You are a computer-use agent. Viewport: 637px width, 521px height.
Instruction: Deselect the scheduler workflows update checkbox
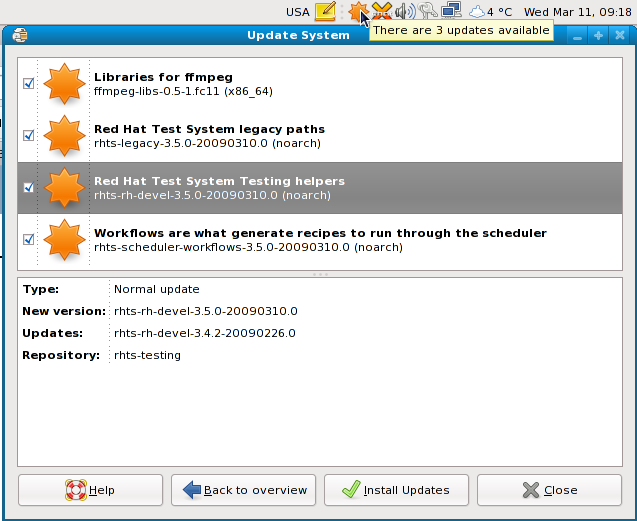click(29, 239)
